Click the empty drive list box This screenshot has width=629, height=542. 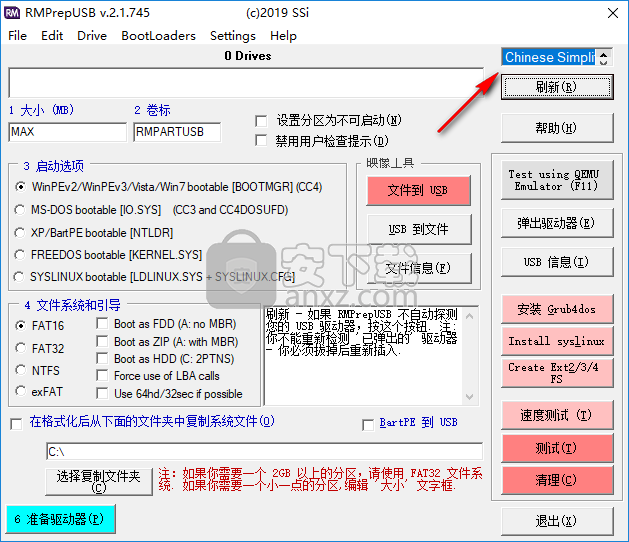click(x=246, y=83)
